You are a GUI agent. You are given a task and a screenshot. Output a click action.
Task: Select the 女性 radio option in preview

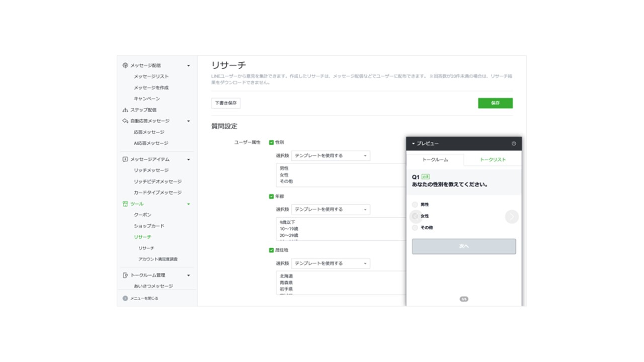click(x=415, y=216)
